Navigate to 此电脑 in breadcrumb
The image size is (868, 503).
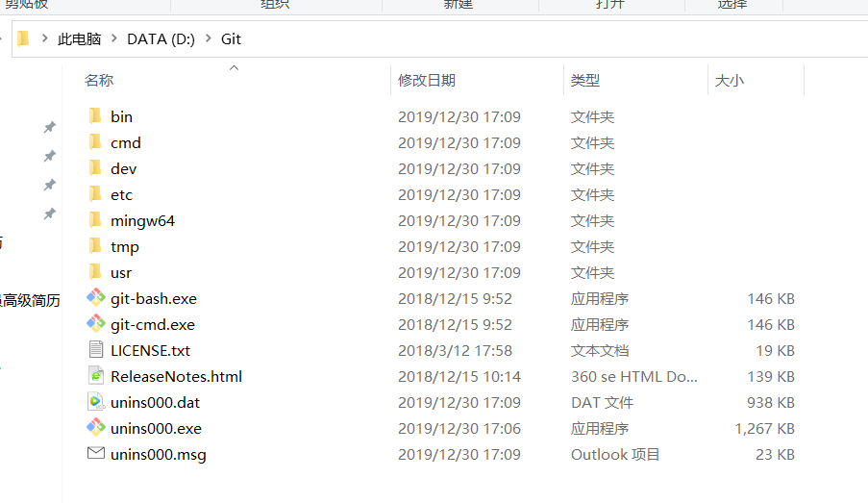(79, 39)
